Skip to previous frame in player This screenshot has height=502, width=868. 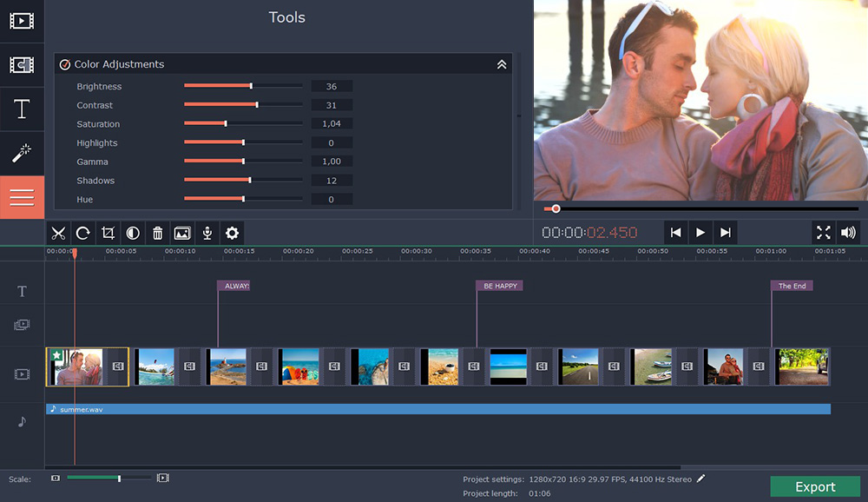(x=676, y=233)
